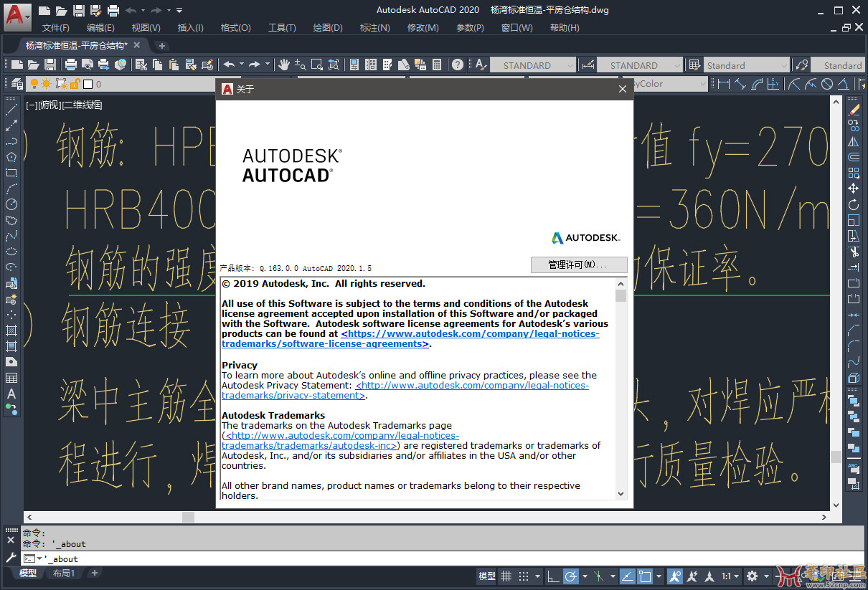The image size is (868, 590).
Task: Open Layer Properties Manager icon
Action: pos(16,84)
